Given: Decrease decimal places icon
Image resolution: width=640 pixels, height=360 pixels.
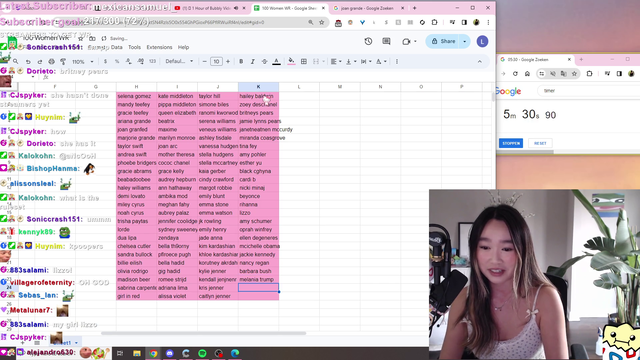Looking at the screenshot, I should (x=129, y=62).
